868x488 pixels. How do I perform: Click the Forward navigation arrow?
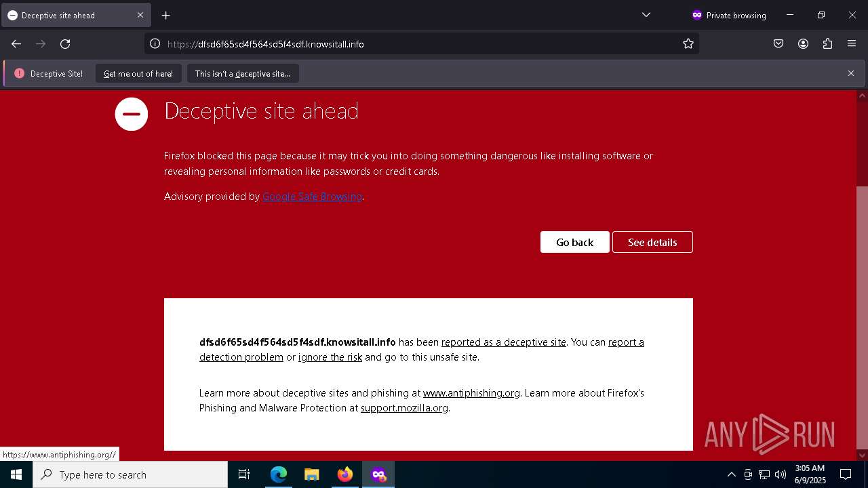click(41, 44)
